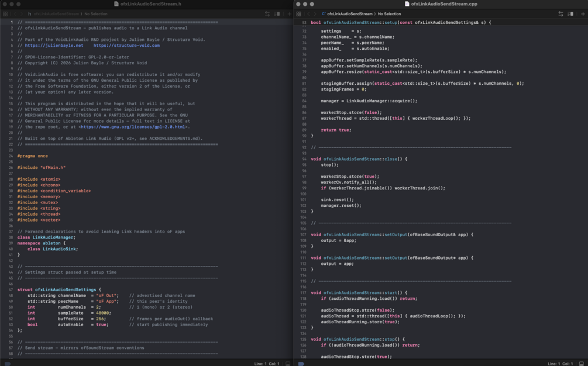This screenshot has width=588, height=366.
Task: Click 'Line: 1 Col: 1' in left window
Action: (x=267, y=364)
